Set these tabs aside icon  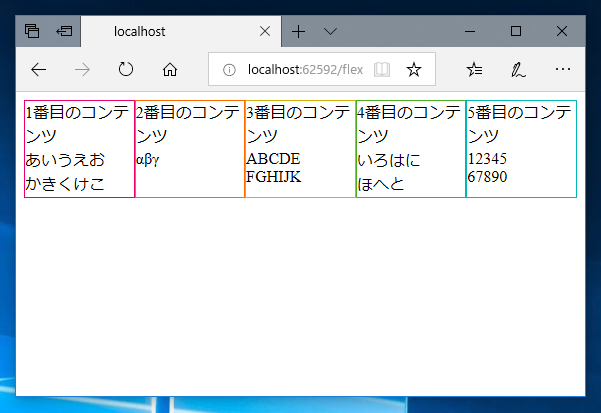pyautogui.click(x=64, y=31)
